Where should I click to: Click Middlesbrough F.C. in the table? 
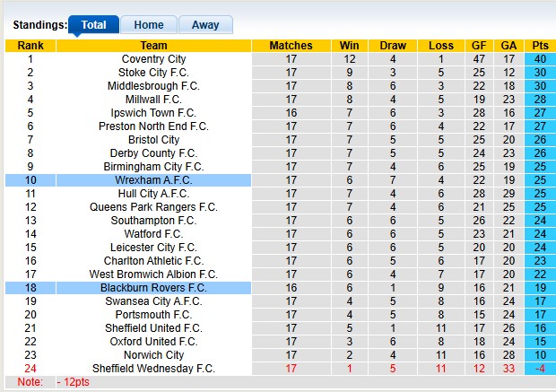153,86
